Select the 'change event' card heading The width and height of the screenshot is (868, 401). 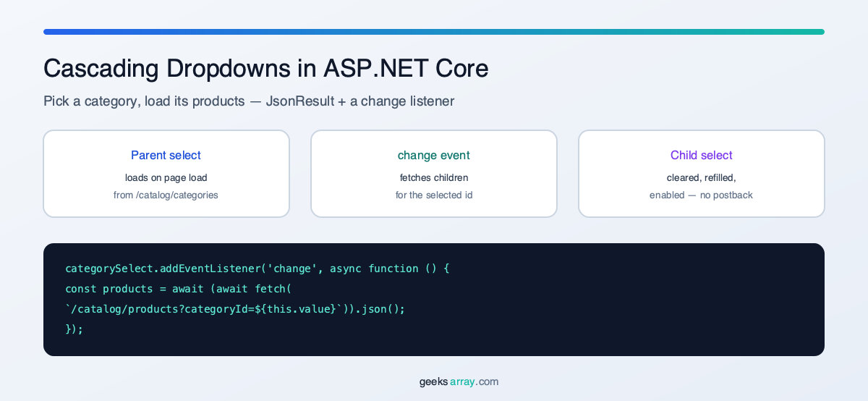pyautogui.click(x=434, y=155)
